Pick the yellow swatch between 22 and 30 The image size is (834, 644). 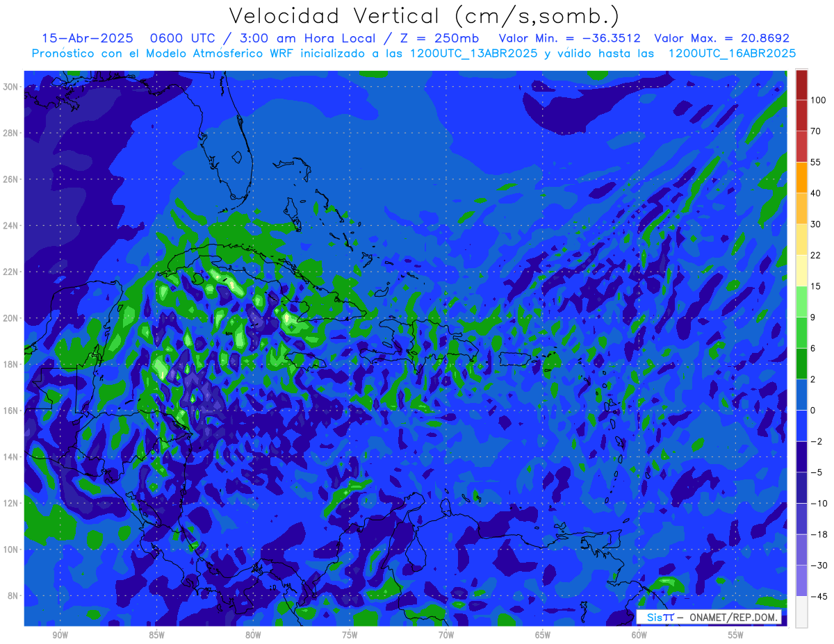[x=801, y=240]
